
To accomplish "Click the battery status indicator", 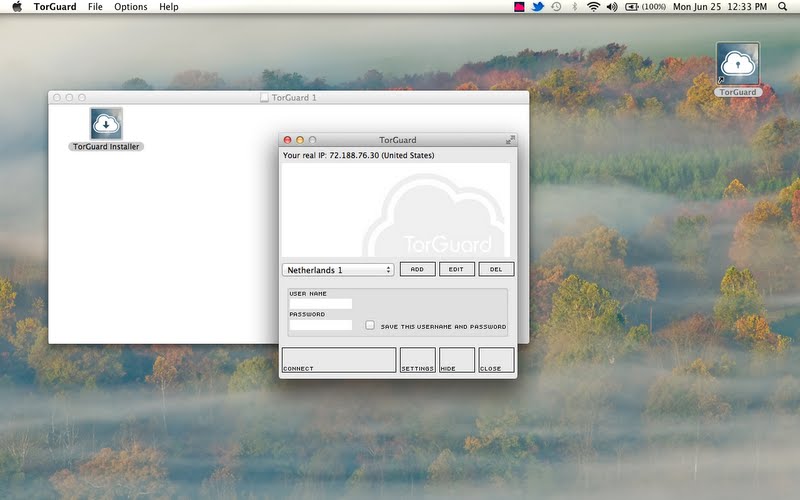I will point(645,7).
